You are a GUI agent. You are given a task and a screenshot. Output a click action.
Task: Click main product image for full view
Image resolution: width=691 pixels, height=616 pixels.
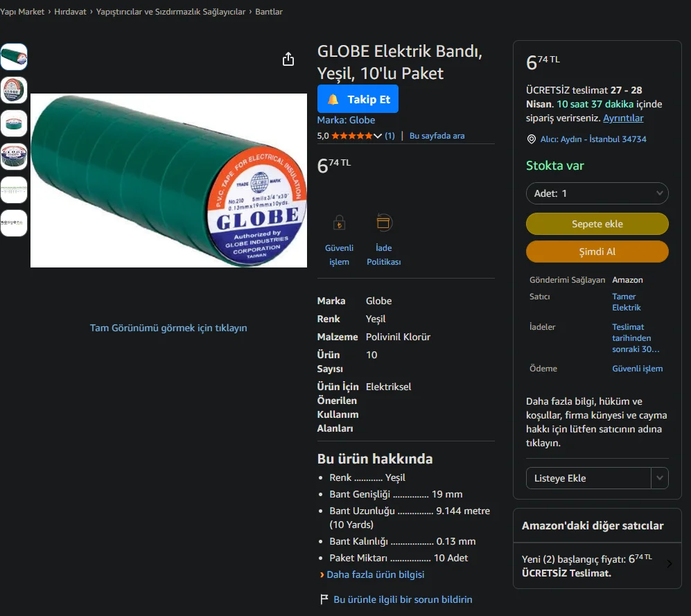(169, 180)
